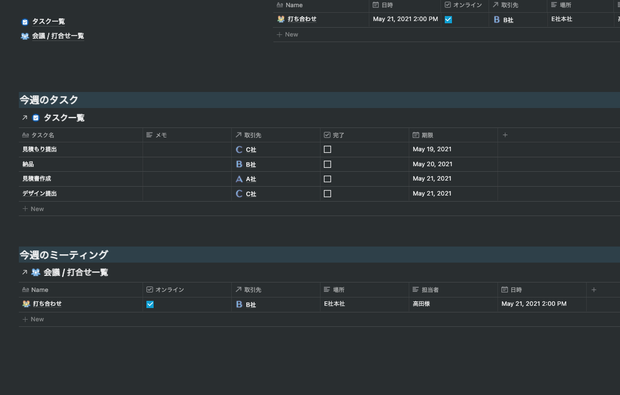
Task: Add New row in 今週のミーティング table
Action: [x=33, y=319]
